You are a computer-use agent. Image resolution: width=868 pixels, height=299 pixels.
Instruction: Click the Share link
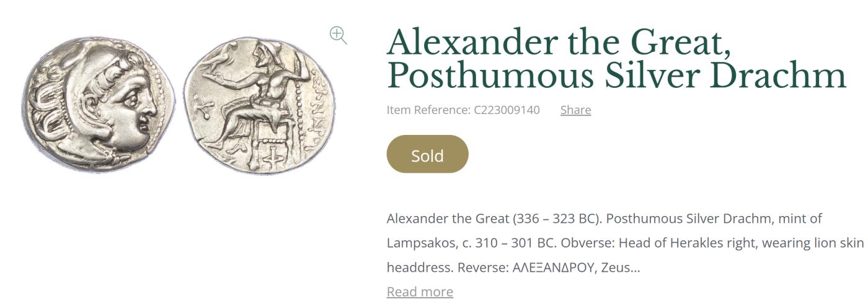click(575, 110)
